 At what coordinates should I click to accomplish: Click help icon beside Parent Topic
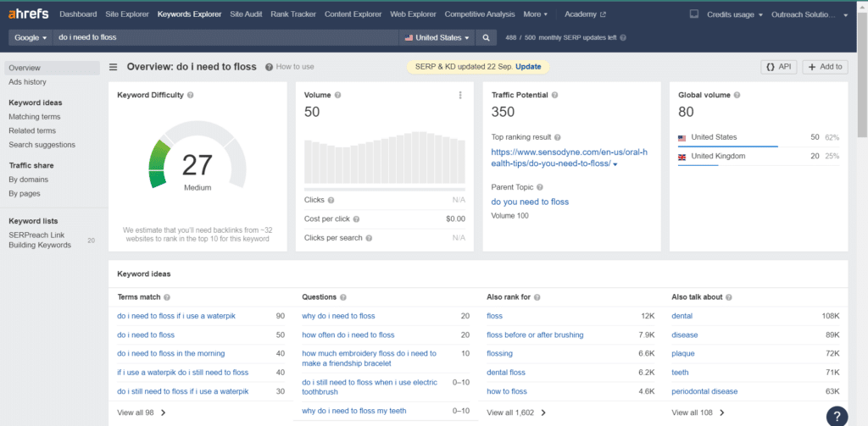point(540,187)
